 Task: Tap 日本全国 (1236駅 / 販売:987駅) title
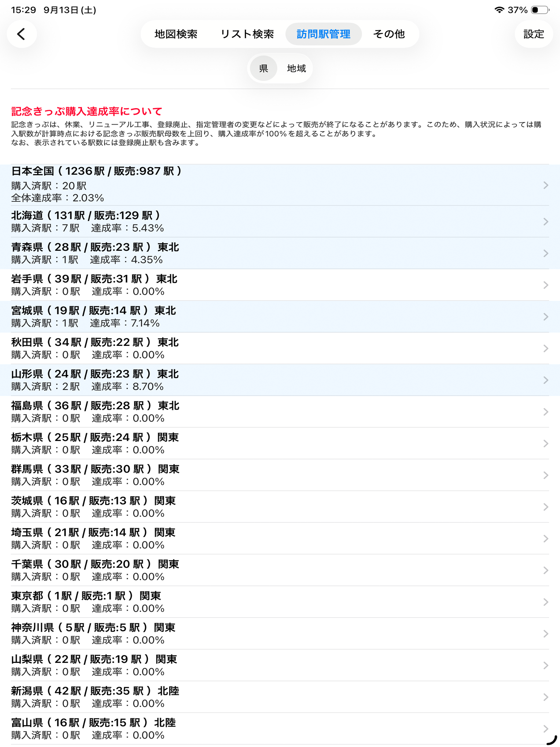97,171
